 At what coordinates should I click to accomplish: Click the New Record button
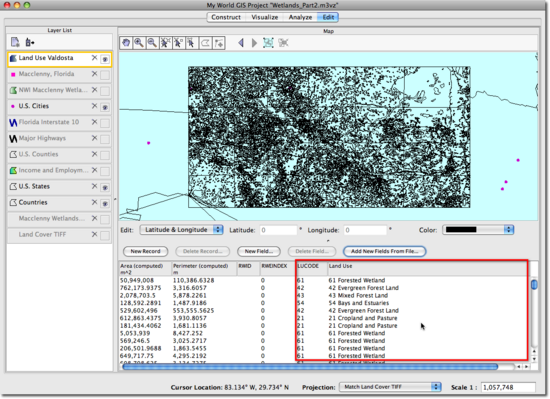coord(146,251)
